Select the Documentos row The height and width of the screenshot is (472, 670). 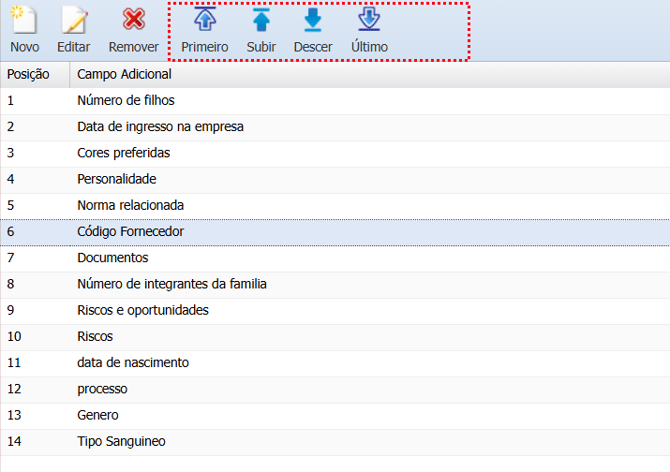(x=112, y=257)
